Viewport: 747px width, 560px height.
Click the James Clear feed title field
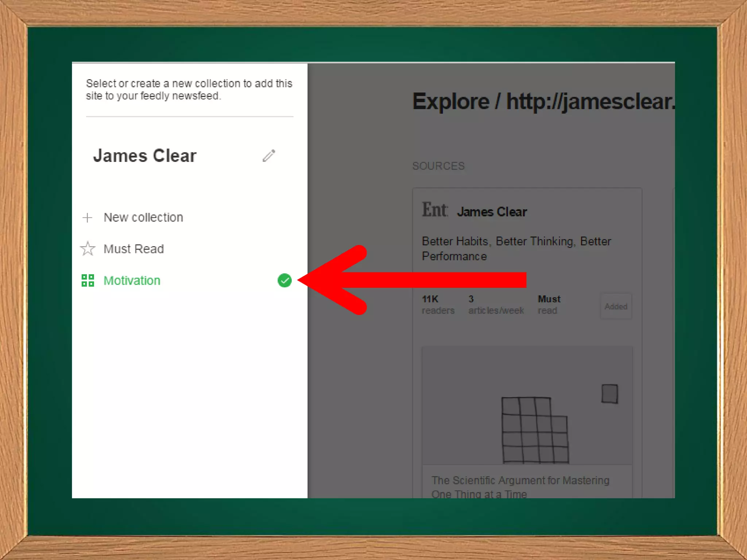tap(145, 156)
